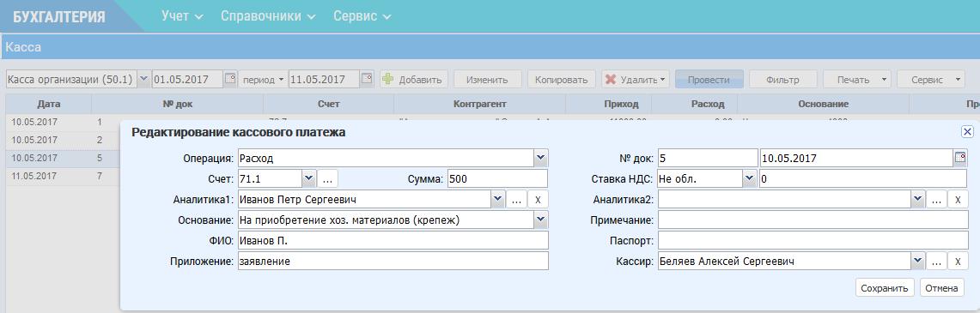Expand the Операция dropdown
Image resolution: width=980 pixels, height=313 pixels.
point(541,159)
